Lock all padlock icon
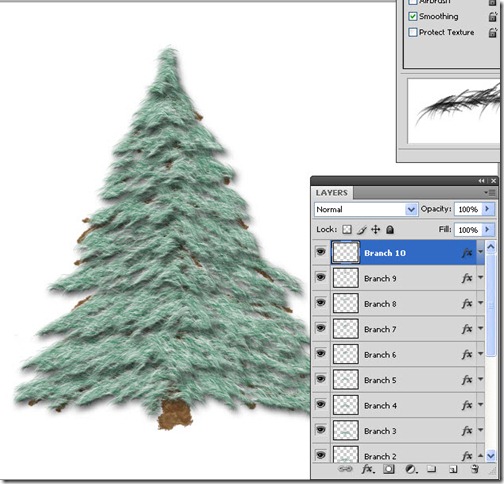This screenshot has height=484, width=504. click(390, 229)
